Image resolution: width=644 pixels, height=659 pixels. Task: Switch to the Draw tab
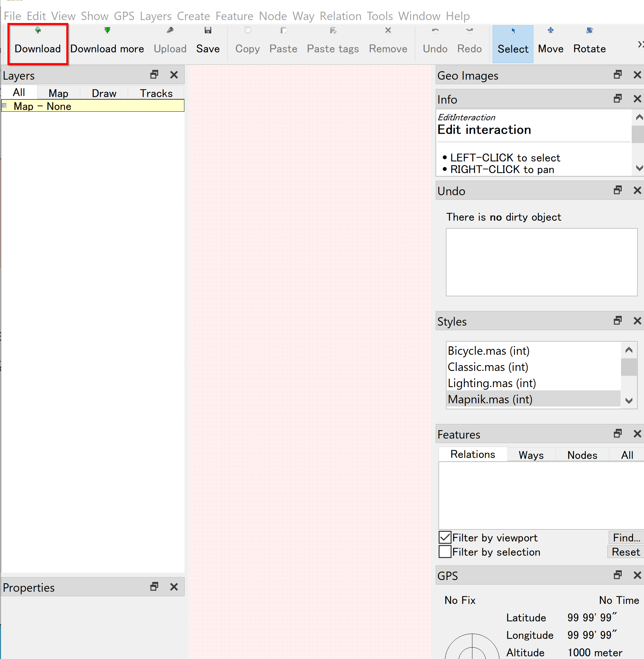tap(104, 93)
